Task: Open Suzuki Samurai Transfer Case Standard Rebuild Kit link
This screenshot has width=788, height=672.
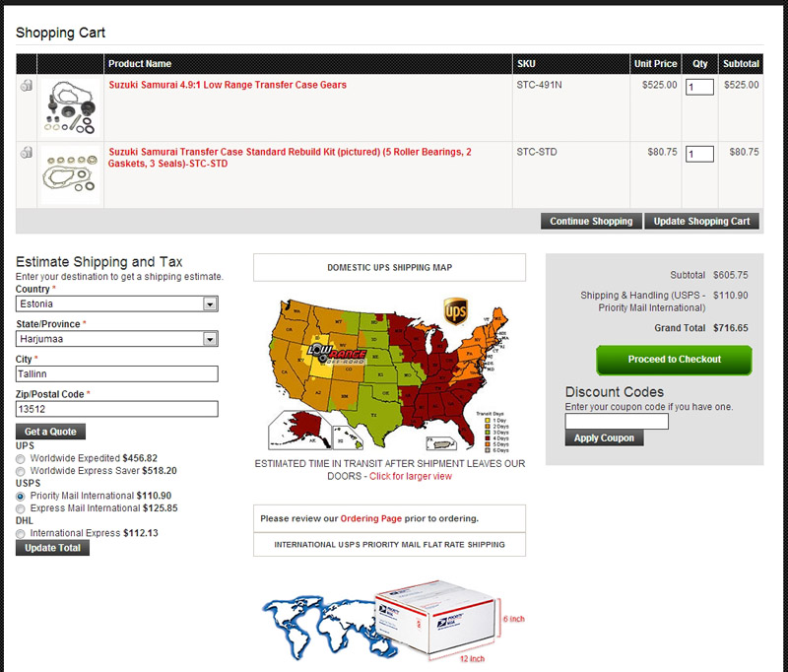Action: pos(290,158)
